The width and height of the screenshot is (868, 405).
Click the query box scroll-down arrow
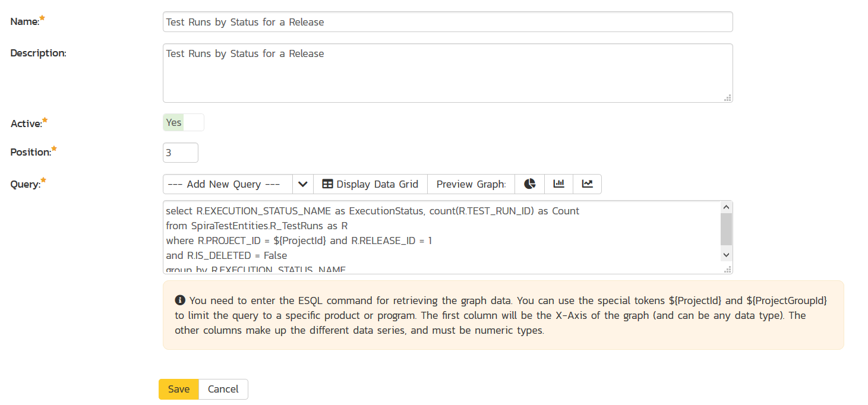726,254
